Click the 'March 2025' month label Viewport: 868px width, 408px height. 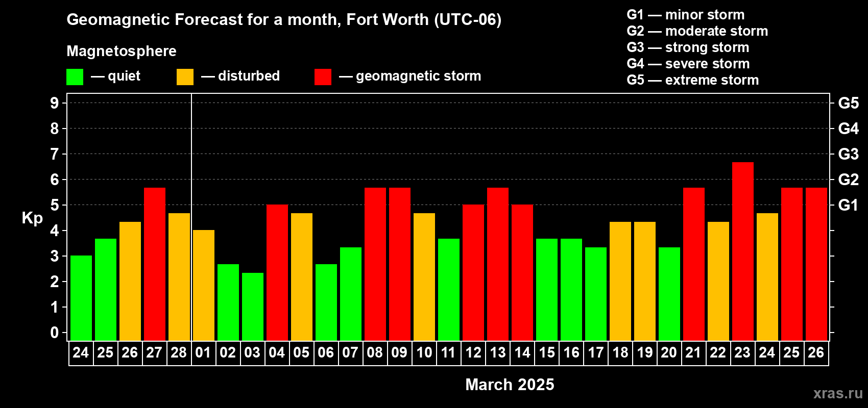point(510,385)
